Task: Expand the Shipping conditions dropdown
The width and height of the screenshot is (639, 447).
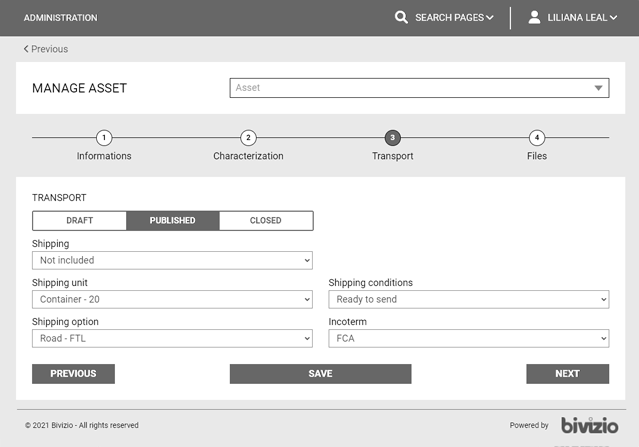Action: pos(468,299)
